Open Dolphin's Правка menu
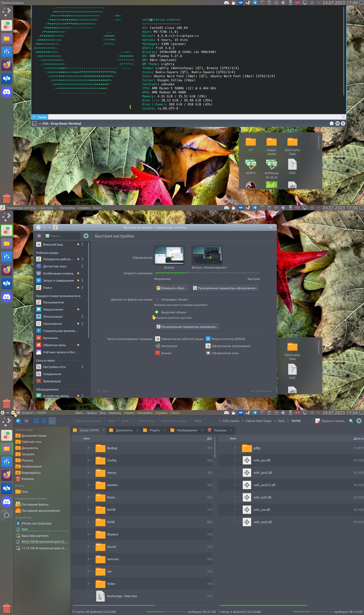This screenshot has width=364, height=615. point(91,413)
